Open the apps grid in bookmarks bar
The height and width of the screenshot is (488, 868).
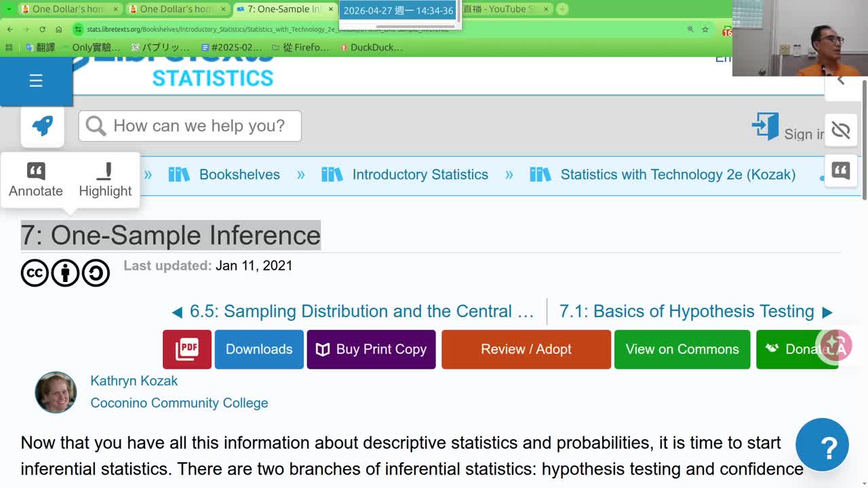(x=9, y=47)
